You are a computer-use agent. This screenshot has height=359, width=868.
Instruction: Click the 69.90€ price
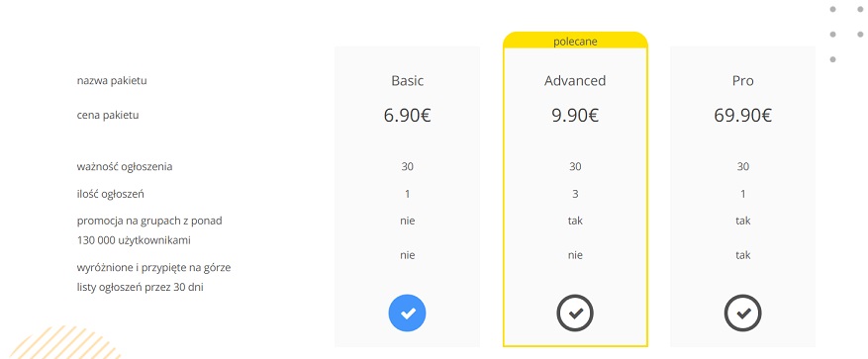[743, 116]
